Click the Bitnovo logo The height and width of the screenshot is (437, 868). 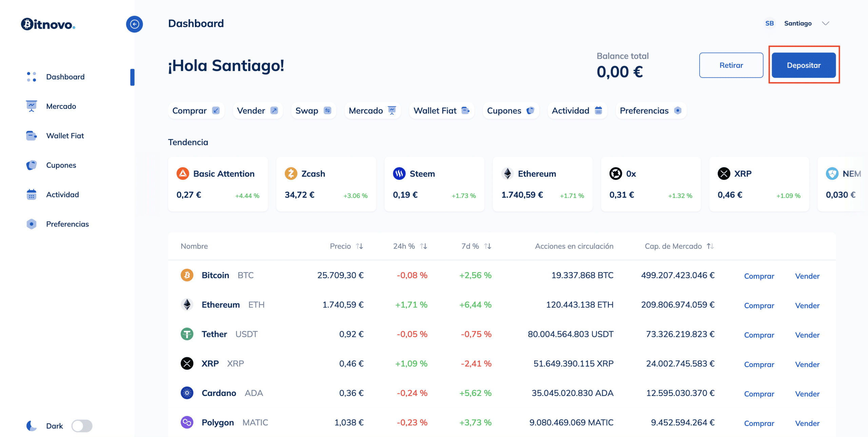[48, 24]
